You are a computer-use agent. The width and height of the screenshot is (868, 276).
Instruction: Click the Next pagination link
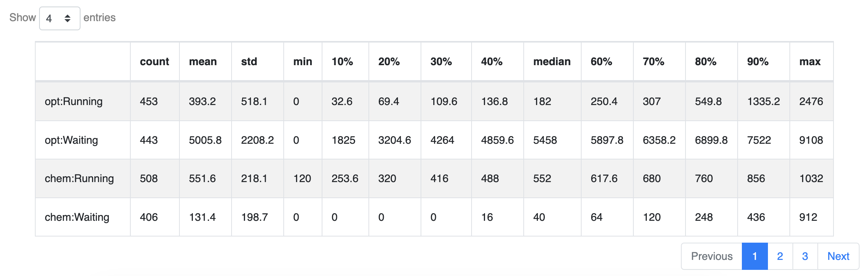[838, 256]
